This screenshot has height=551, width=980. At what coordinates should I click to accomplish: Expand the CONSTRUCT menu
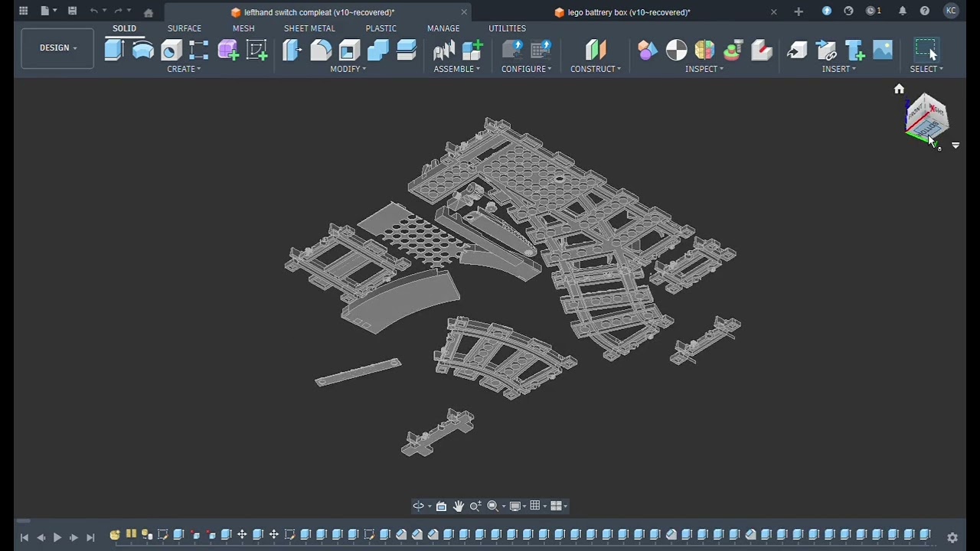pos(596,69)
